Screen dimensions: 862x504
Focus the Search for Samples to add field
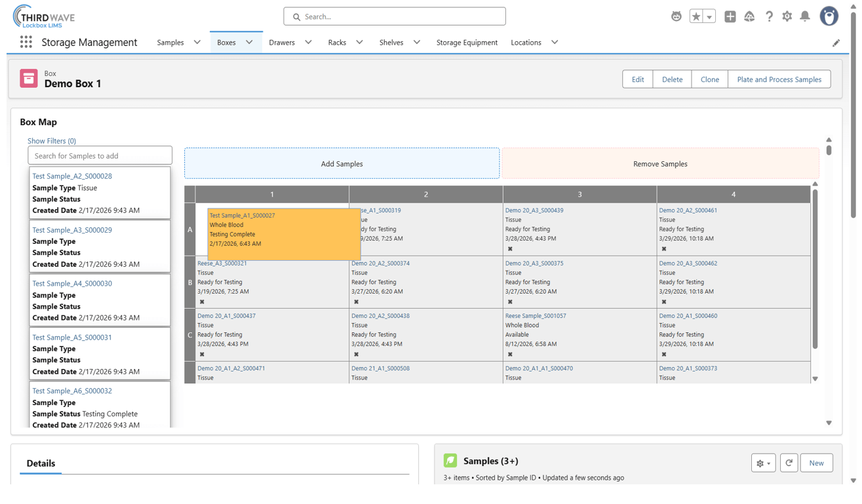tap(100, 155)
